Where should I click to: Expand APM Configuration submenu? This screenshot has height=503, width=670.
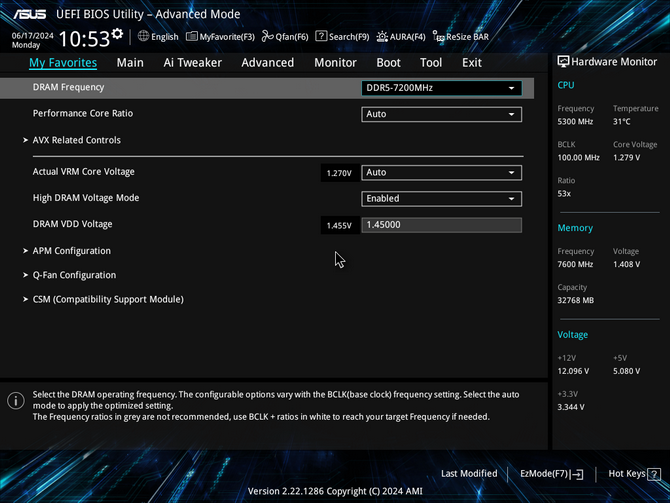71,251
